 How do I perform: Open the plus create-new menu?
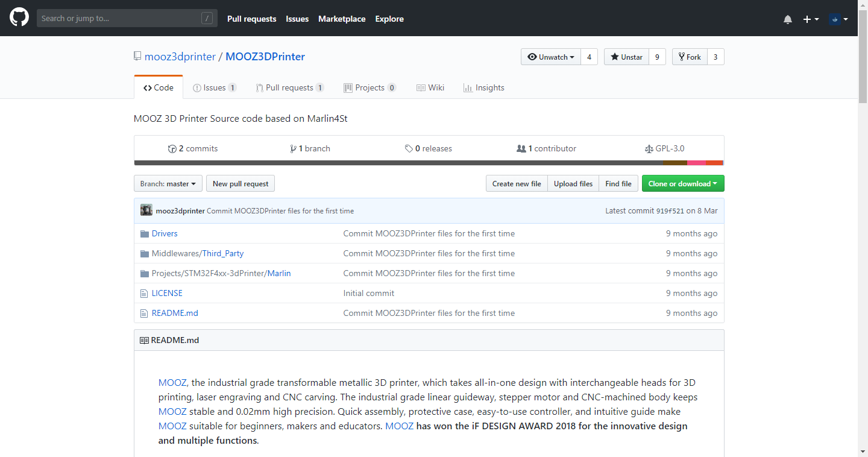811,19
